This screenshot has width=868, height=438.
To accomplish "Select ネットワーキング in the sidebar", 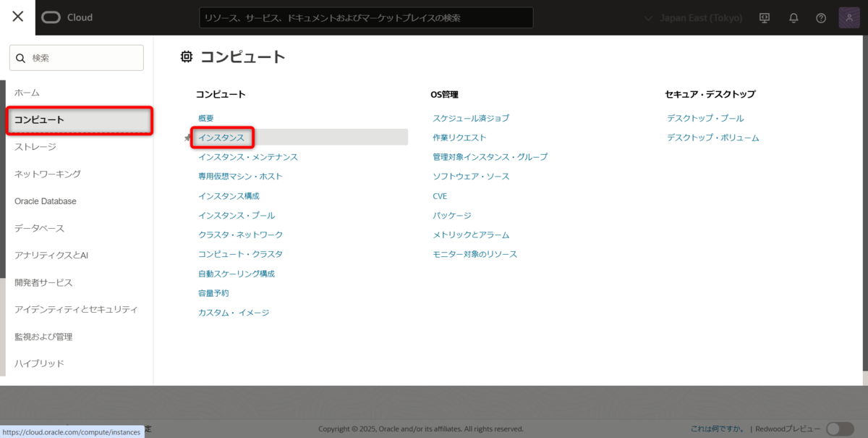I will coord(48,174).
